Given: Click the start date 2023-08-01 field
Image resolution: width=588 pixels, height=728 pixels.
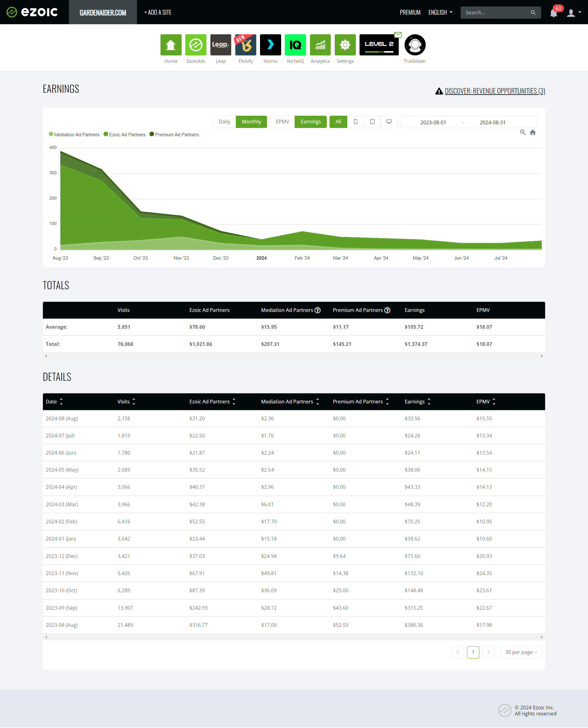Looking at the screenshot, I should pos(433,122).
